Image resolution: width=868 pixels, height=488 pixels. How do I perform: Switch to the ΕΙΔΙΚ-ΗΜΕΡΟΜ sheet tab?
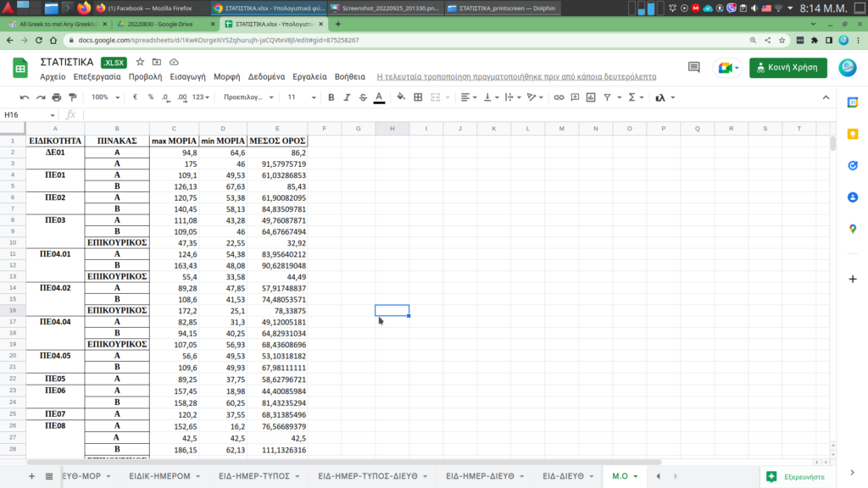[x=159, y=476]
